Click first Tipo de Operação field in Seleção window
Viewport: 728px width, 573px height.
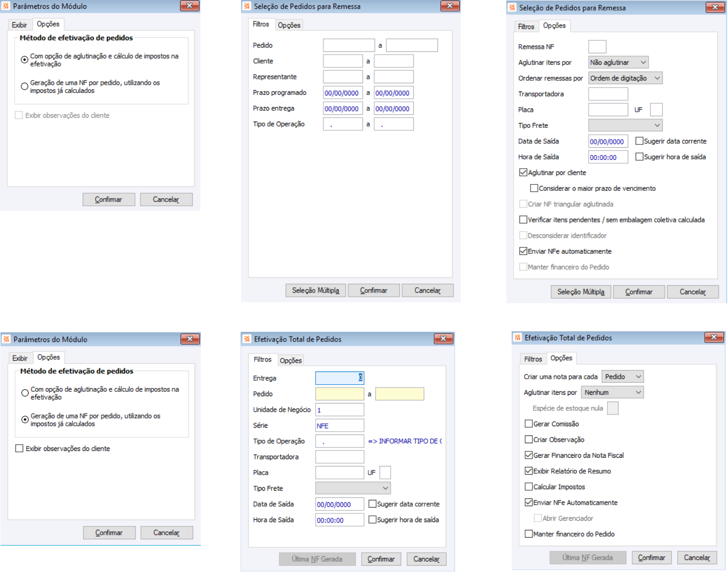pos(343,124)
